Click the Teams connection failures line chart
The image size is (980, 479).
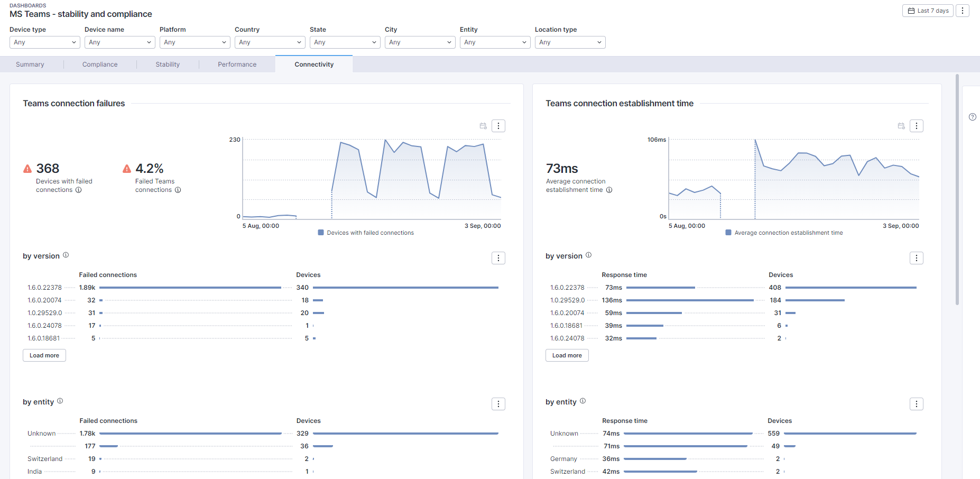[372, 179]
